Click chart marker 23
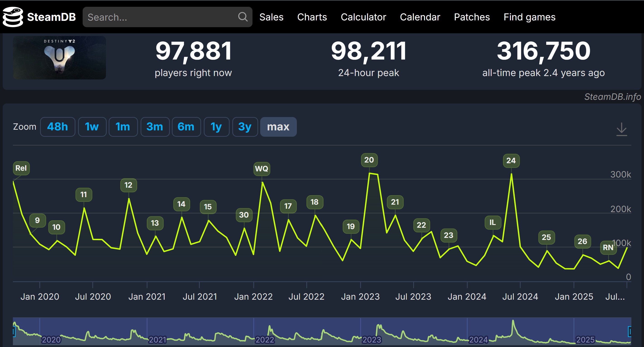The width and height of the screenshot is (644, 347). click(x=449, y=235)
